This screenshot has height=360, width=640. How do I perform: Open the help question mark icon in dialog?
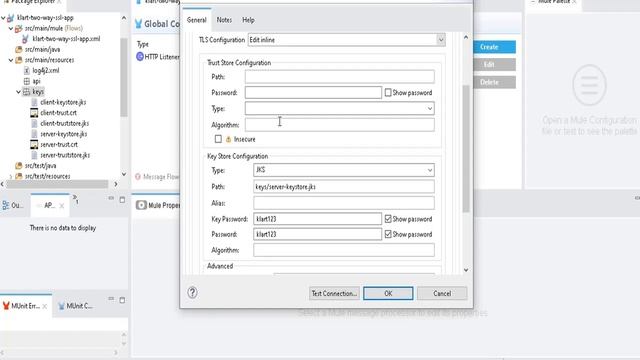192,293
